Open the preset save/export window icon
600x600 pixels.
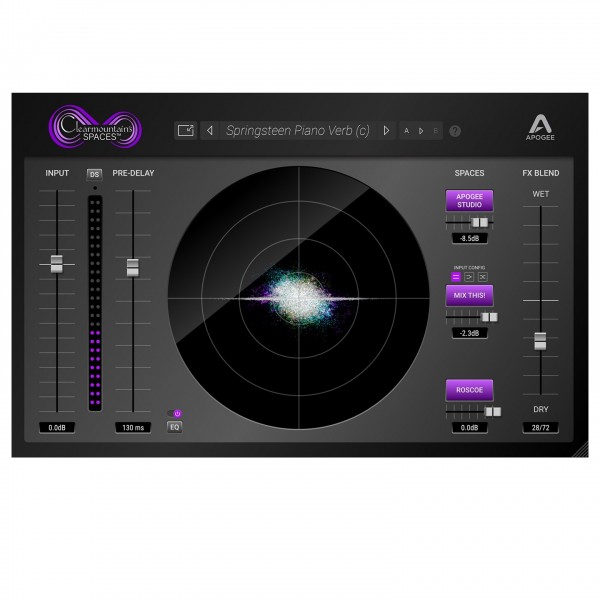point(186,130)
